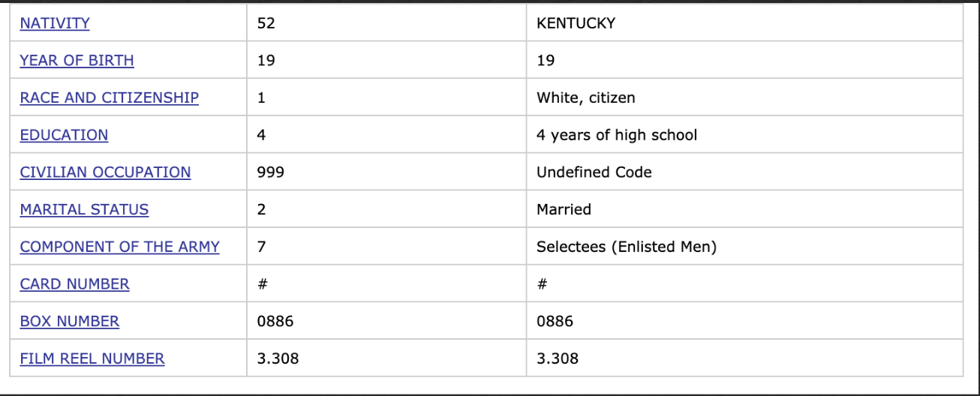Select the 'White, citizen' value text
This screenshot has width=980, height=396.
click(x=586, y=97)
